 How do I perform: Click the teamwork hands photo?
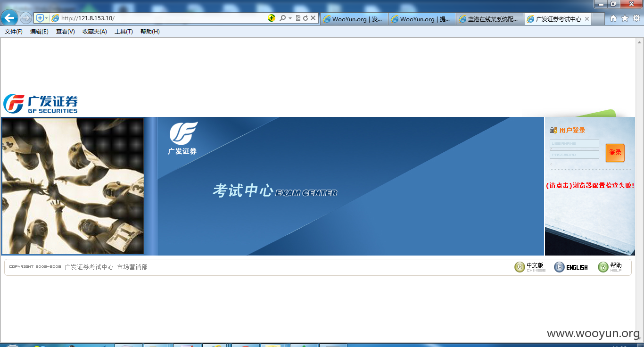(x=73, y=186)
